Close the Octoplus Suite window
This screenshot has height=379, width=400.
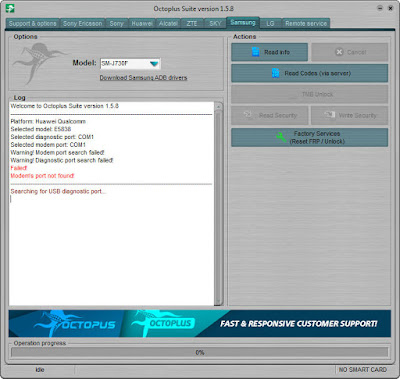(x=390, y=8)
